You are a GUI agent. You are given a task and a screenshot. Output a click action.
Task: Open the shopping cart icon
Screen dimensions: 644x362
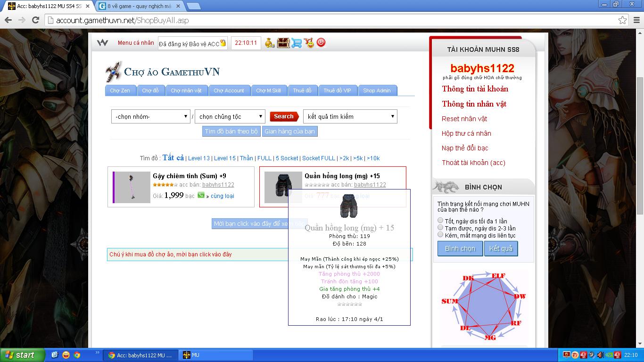(296, 42)
